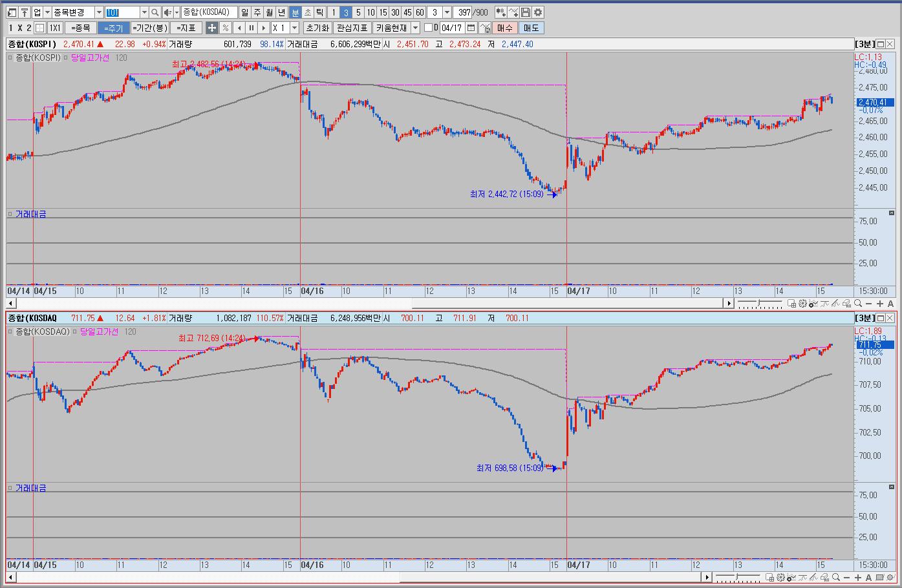This screenshot has height=588, width=902.
Task: Click the 초기화 reset button
Action: click(317, 28)
